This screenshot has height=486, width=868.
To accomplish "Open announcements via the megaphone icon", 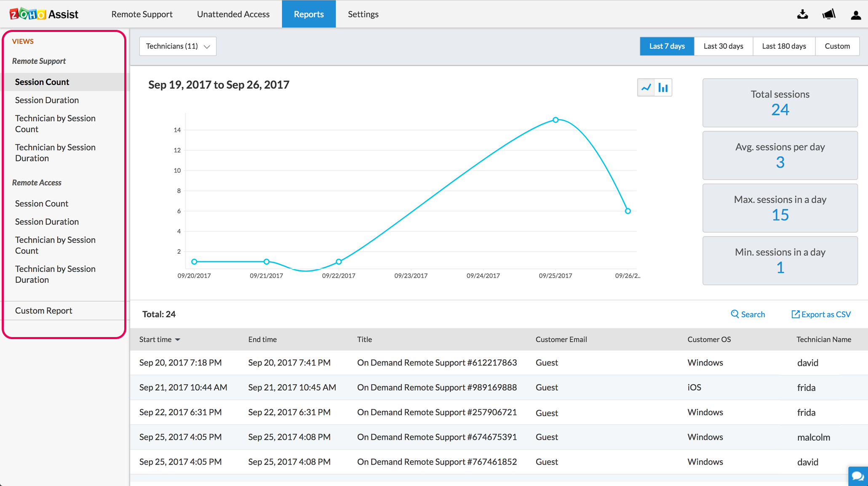I will (829, 14).
